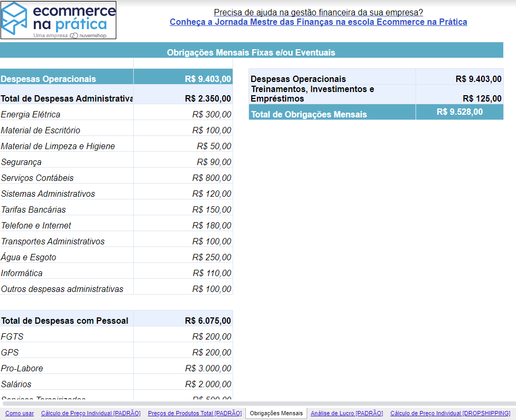Select the R$ 2.350,00 administrative total
The width and height of the screenshot is (516, 420).
(183, 95)
